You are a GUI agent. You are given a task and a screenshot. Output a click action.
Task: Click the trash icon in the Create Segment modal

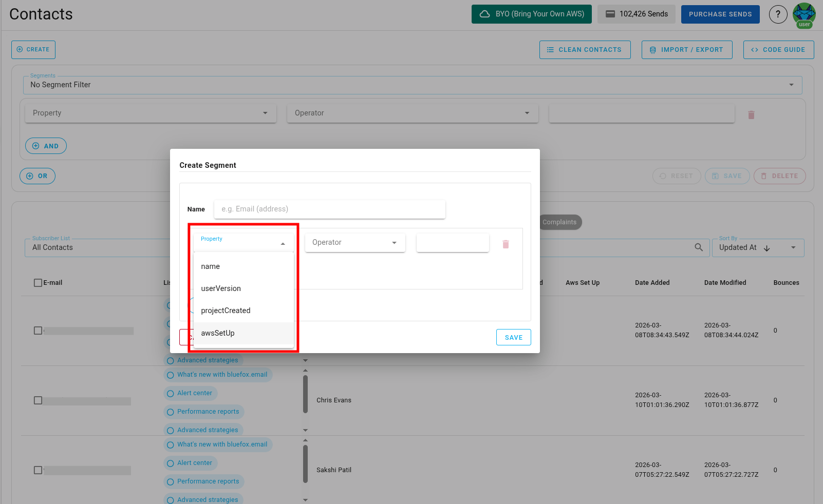(506, 244)
